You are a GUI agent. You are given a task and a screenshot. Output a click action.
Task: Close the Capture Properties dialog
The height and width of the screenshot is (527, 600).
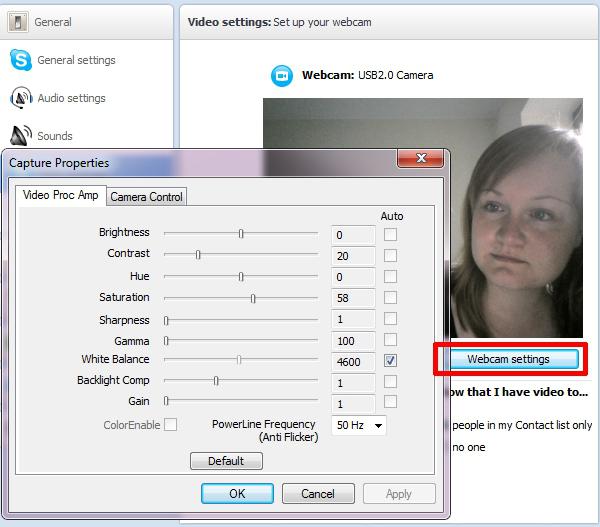(x=421, y=158)
